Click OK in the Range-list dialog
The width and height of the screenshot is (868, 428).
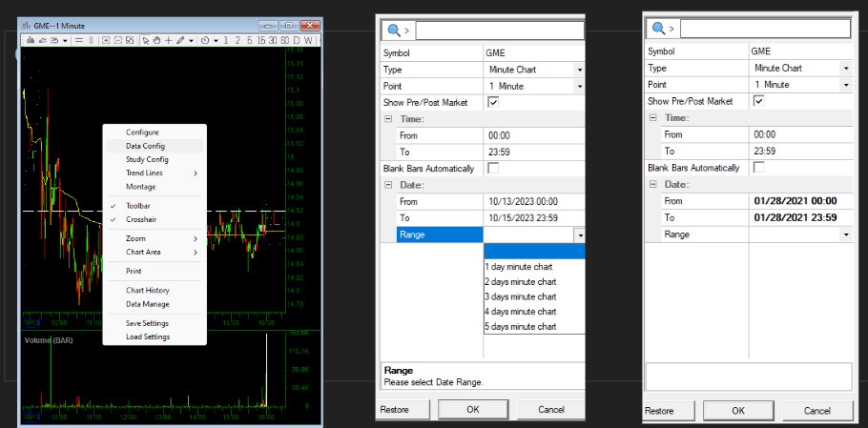pyautogui.click(x=473, y=410)
